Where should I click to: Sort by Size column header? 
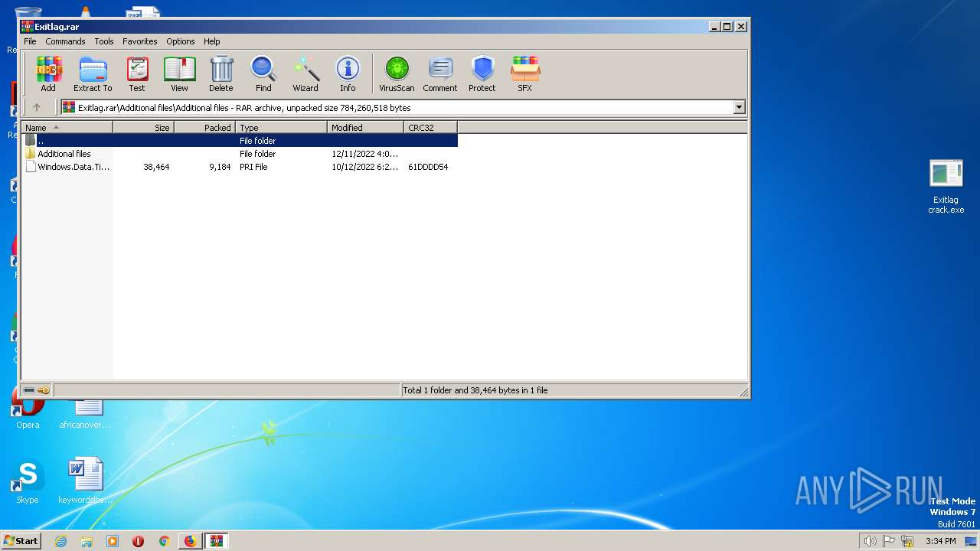point(143,128)
